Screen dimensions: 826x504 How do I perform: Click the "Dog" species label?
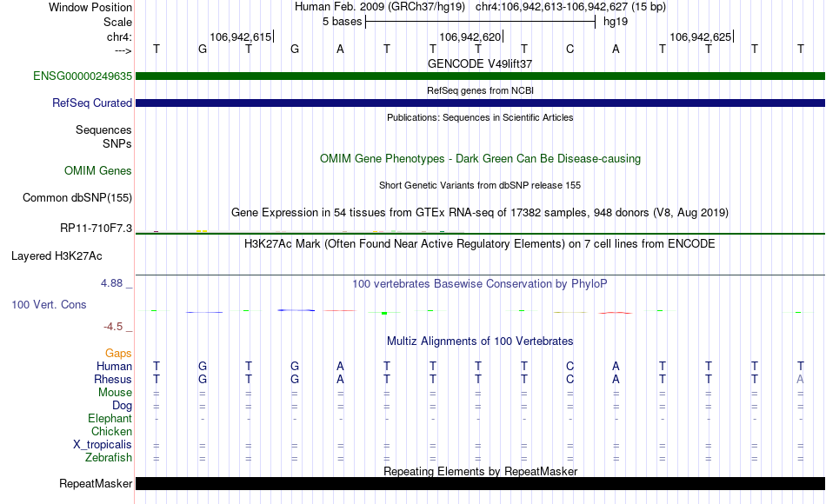(122, 406)
